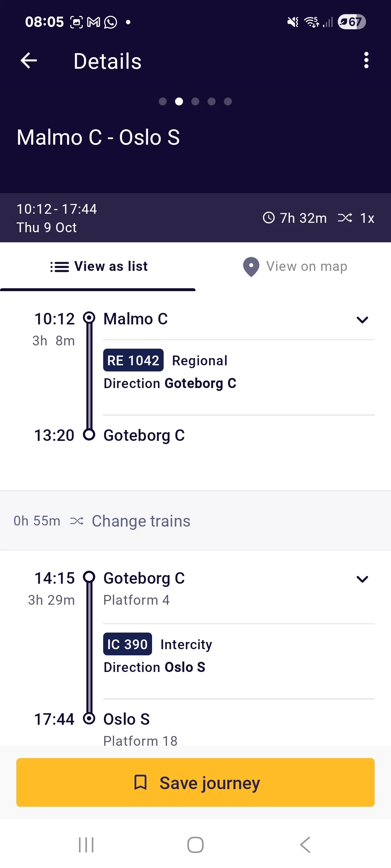
Task: Tap the back arrow in the header
Action: pyautogui.click(x=29, y=60)
